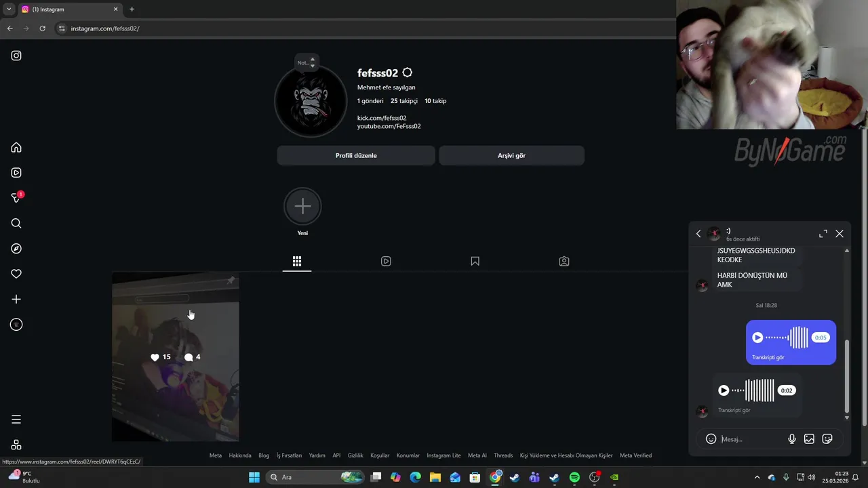The width and height of the screenshot is (868, 488).
Task: Seek within the 0:02 voice message waveform
Action: click(x=753, y=390)
